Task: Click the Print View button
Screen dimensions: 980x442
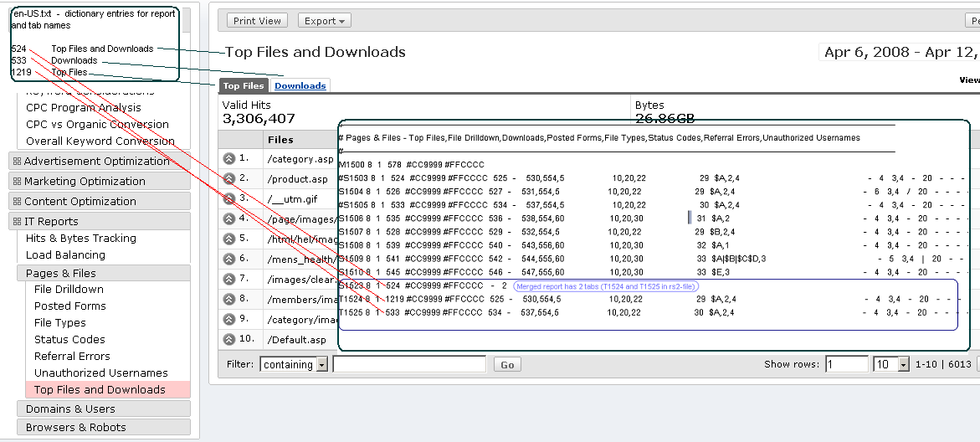Action: point(257,21)
